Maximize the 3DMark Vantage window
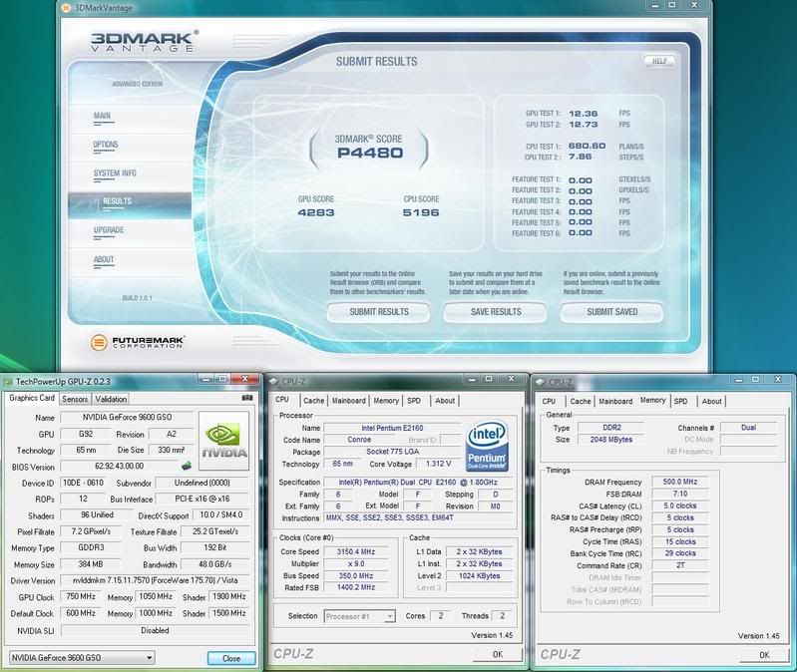The height and width of the screenshot is (672, 797). pyautogui.click(x=672, y=5)
